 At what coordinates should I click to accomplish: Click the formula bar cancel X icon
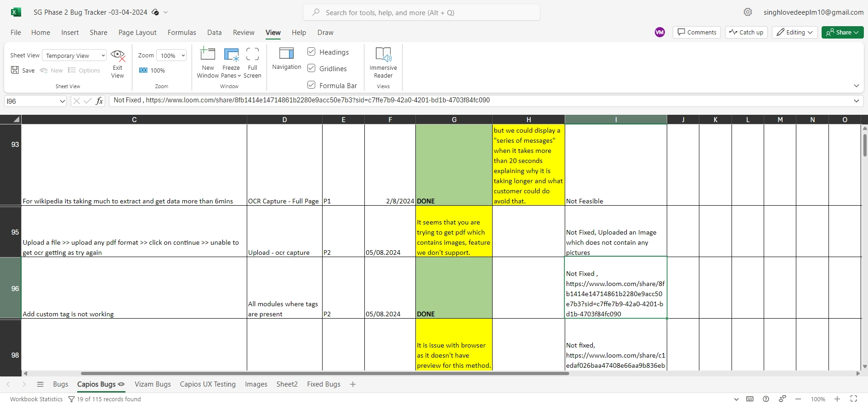76,101
